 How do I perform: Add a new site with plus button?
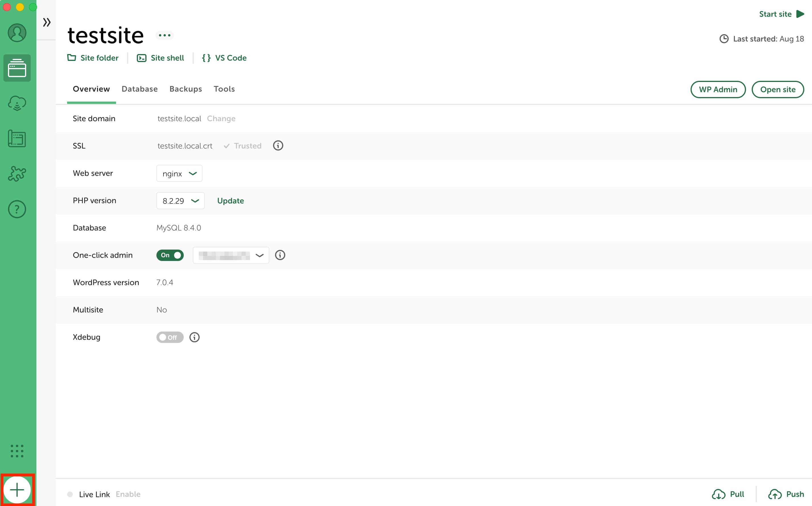pyautogui.click(x=17, y=490)
